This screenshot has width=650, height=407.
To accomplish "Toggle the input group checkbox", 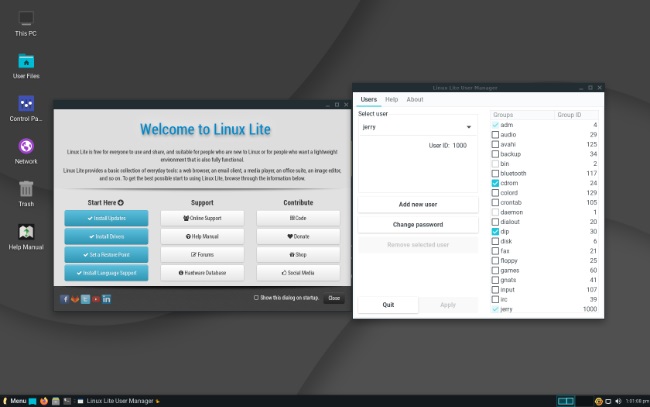I will coord(495,290).
